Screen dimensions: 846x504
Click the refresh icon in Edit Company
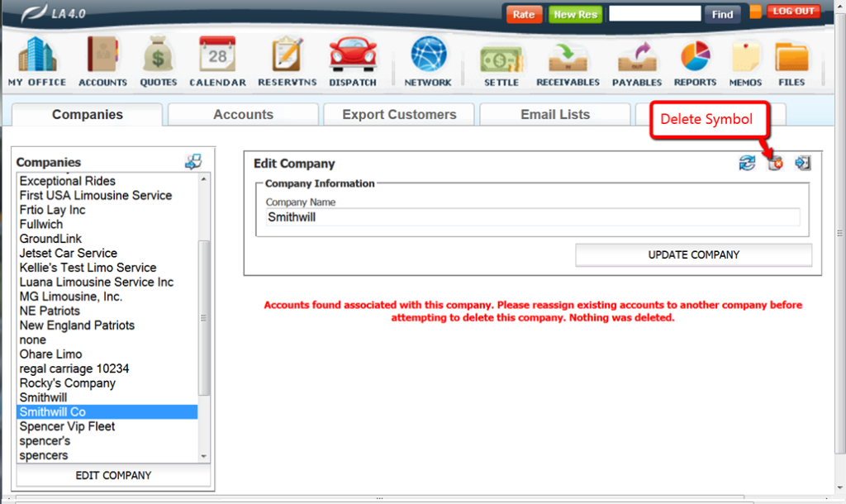pos(747,164)
